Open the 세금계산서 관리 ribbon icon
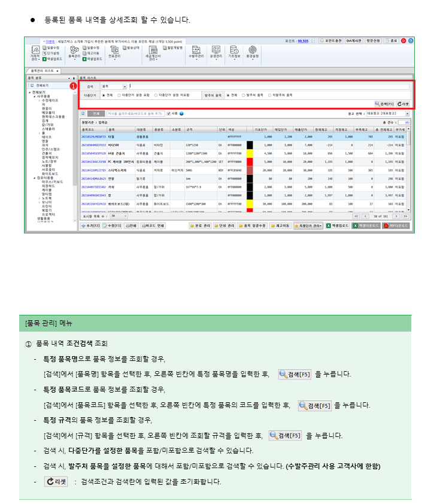Viewport: 431px width, 504px height. click(x=153, y=53)
